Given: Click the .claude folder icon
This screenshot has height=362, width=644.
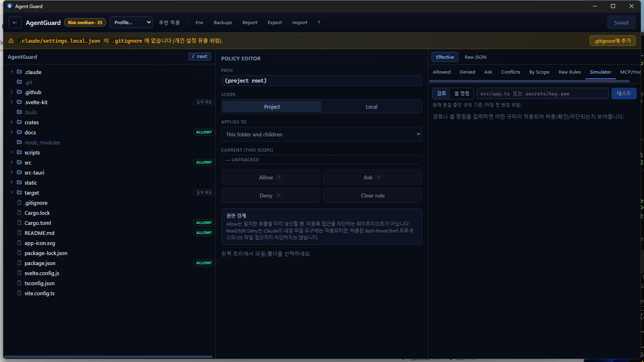Looking at the screenshot, I should point(19,72).
